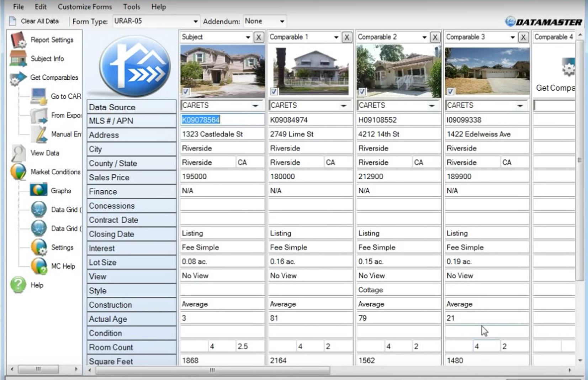Uncheck the Subject photo checkbox
The height and width of the screenshot is (380, 588).
(x=185, y=92)
